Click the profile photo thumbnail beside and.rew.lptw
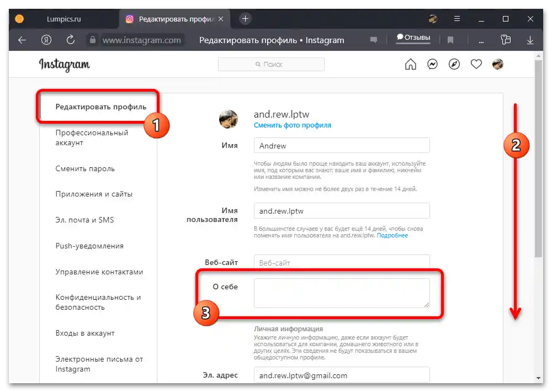 [228, 119]
